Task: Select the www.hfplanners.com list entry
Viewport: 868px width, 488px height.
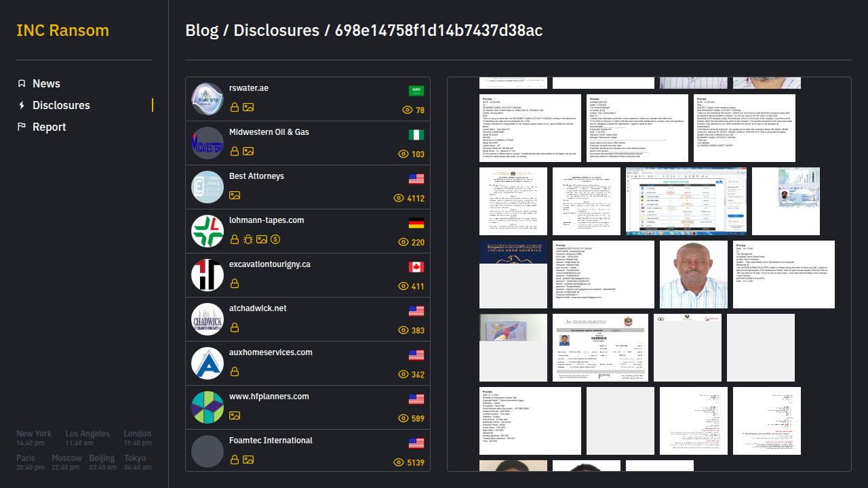Action: pos(269,396)
